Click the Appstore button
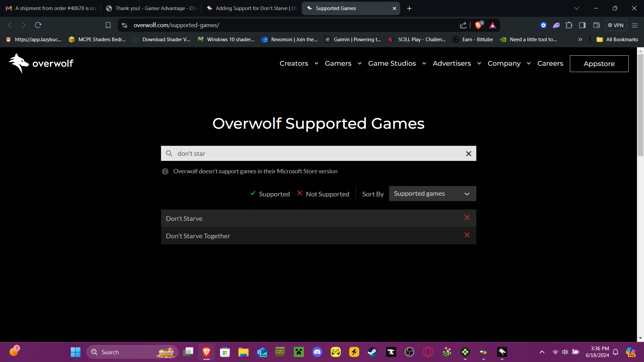The width and height of the screenshot is (644, 362). (x=599, y=64)
